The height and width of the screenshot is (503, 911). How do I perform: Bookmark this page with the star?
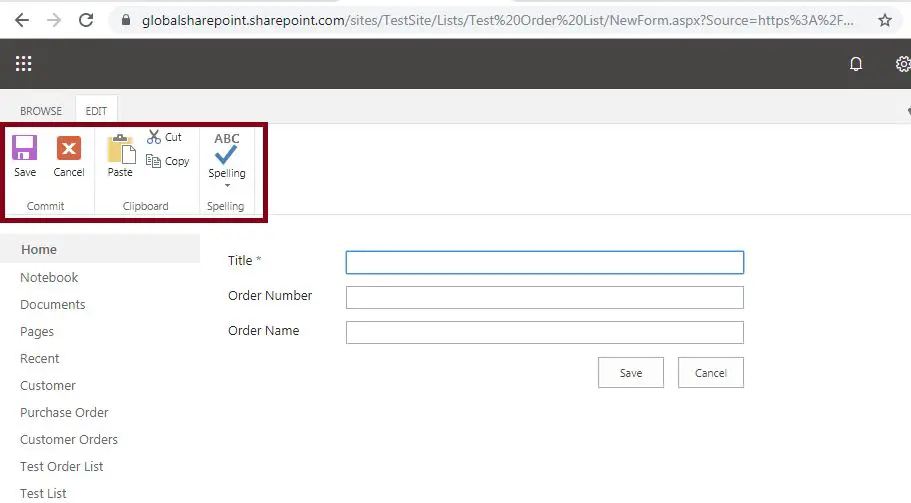pos(885,20)
